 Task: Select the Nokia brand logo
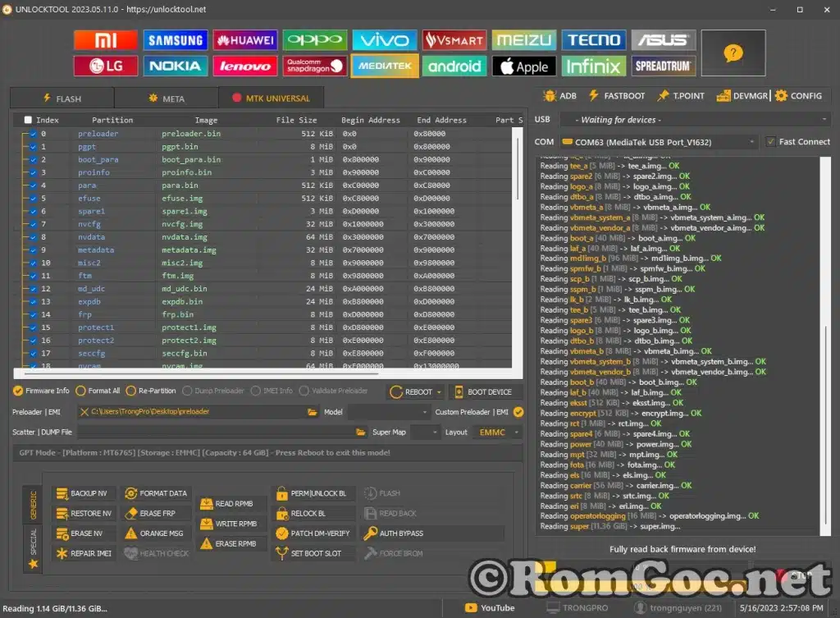coord(176,66)
